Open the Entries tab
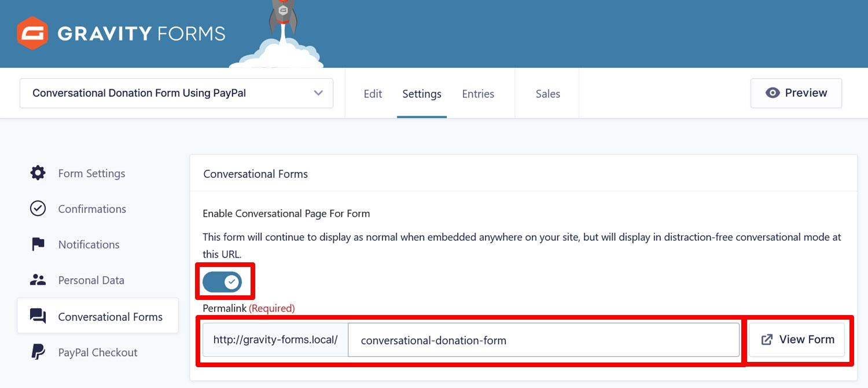 [478, 94]
